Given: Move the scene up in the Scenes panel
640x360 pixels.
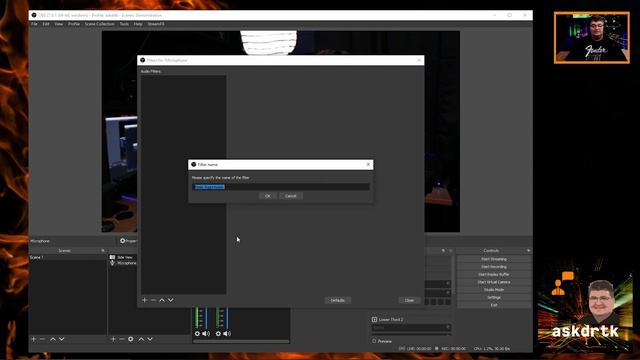Looking at the screenshot, I should (x=53, y=339).
